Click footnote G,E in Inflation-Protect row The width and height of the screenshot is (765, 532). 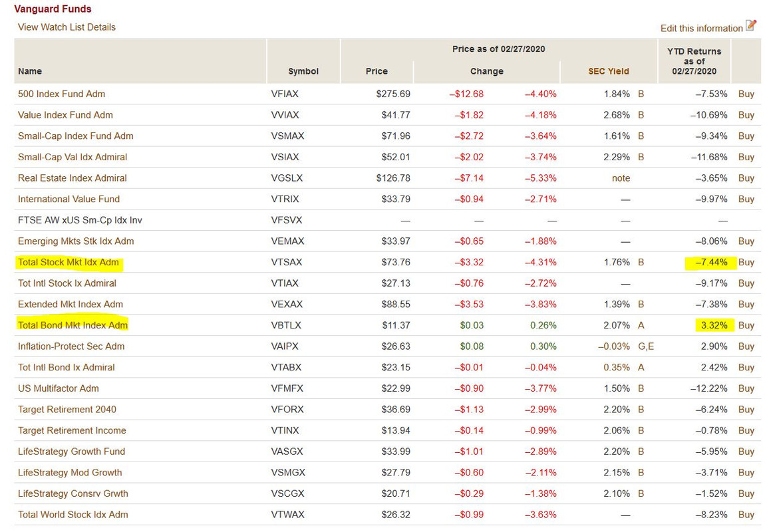[646, 346]
